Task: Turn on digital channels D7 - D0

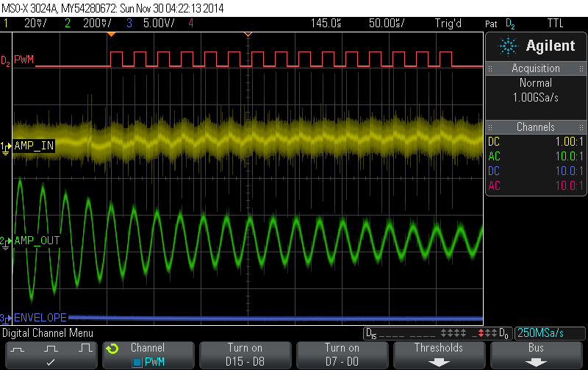Action: 342,354
